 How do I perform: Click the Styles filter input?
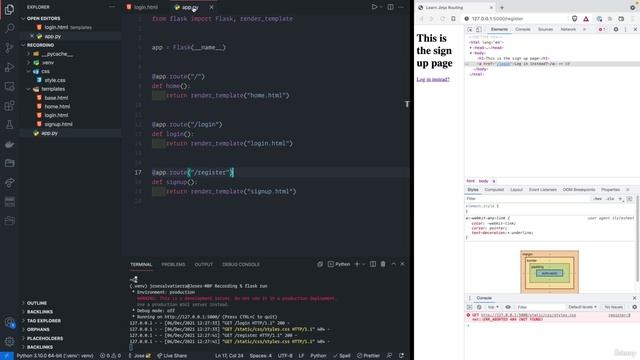click(x=528, y=199)
